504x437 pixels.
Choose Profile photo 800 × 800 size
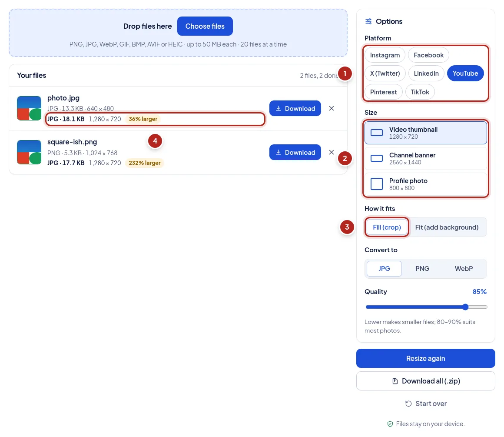pos(425,184)
